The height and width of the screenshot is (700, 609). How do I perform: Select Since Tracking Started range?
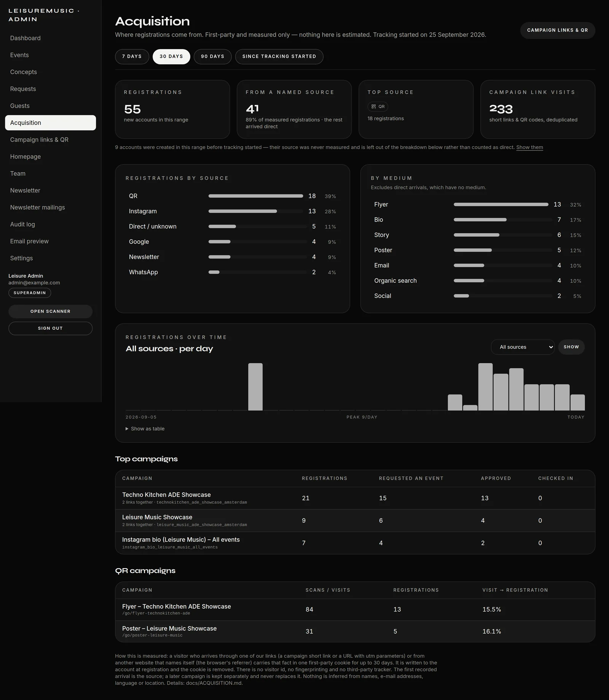click(279, 56)
